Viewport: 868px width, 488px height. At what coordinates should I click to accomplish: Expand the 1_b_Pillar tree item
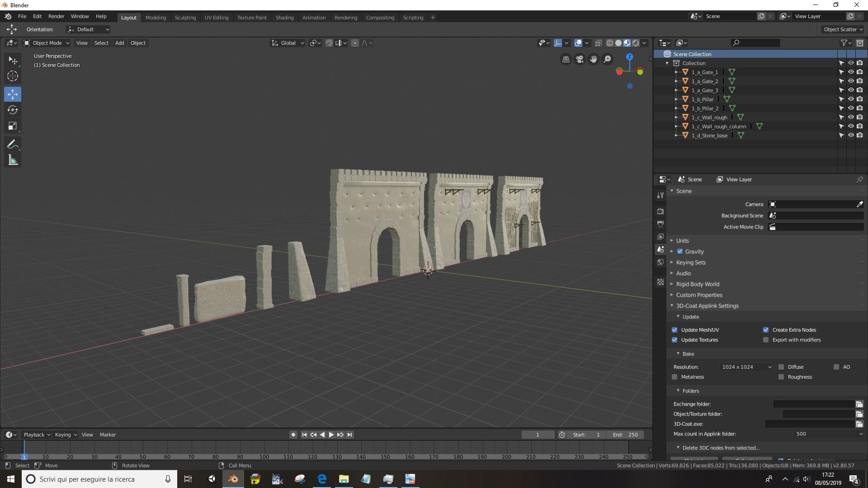(x=676, y=99)
